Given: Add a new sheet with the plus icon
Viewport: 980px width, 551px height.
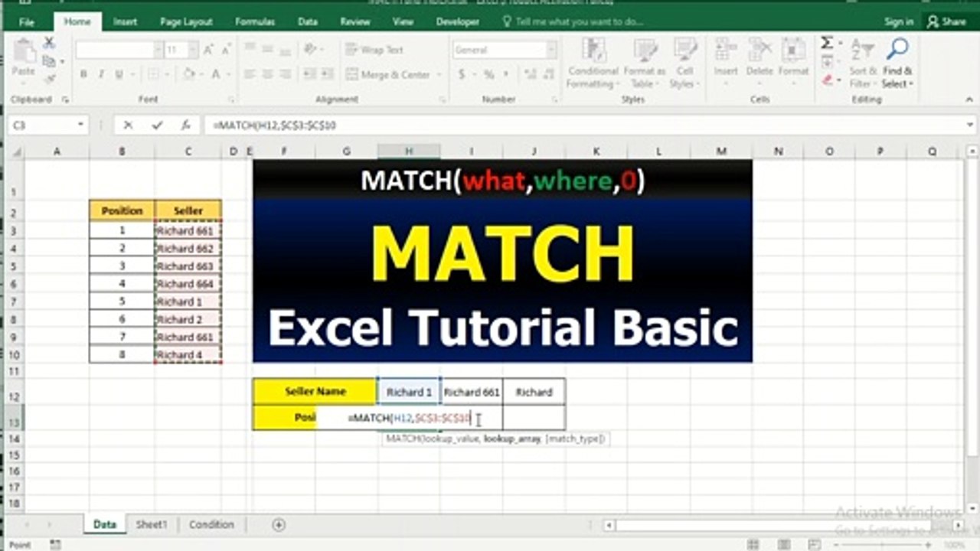Looking at the screenshot, I should [x=279, y=524].
